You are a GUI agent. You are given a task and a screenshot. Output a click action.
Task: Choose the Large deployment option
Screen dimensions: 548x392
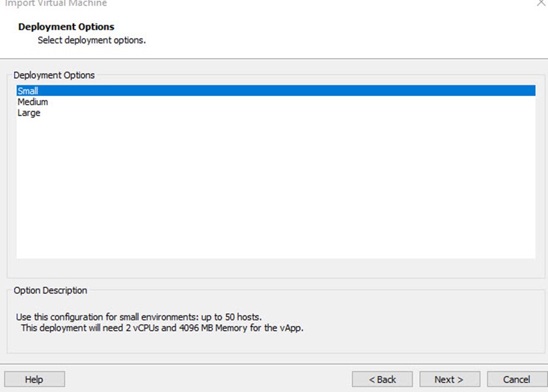(x=29, y=113)
